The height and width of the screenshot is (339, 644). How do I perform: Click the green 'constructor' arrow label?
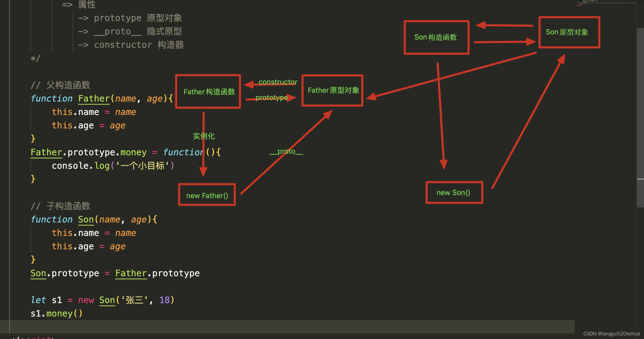coord(278,82)
